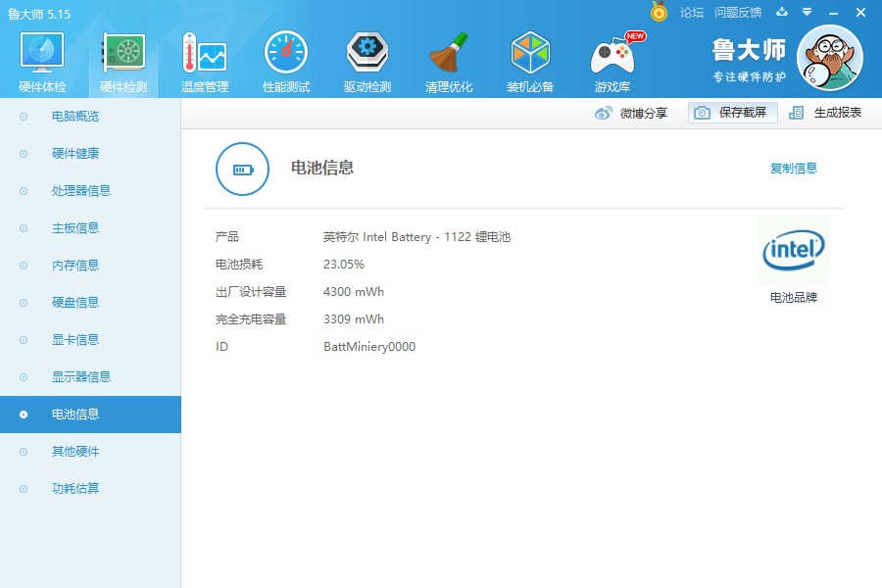Click the ID value BattMiniery0000
This screenshot has height=588, width=882.
(369, 347)
